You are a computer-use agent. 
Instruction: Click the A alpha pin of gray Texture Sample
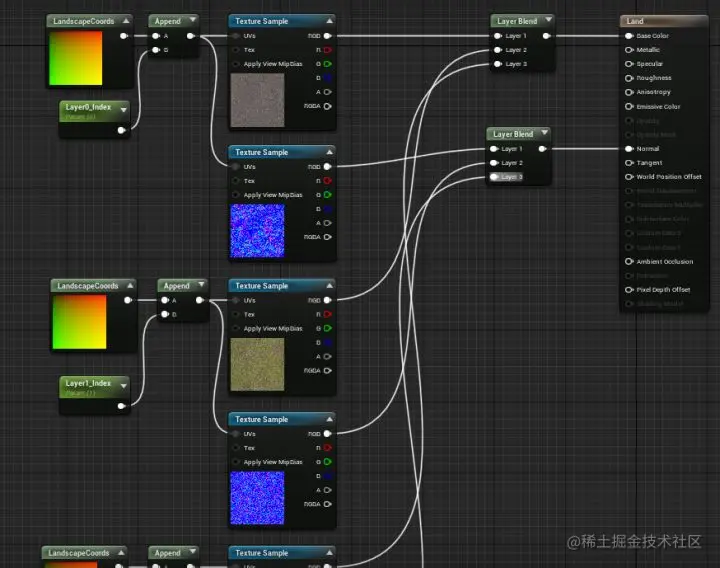(x=327, y=92)
